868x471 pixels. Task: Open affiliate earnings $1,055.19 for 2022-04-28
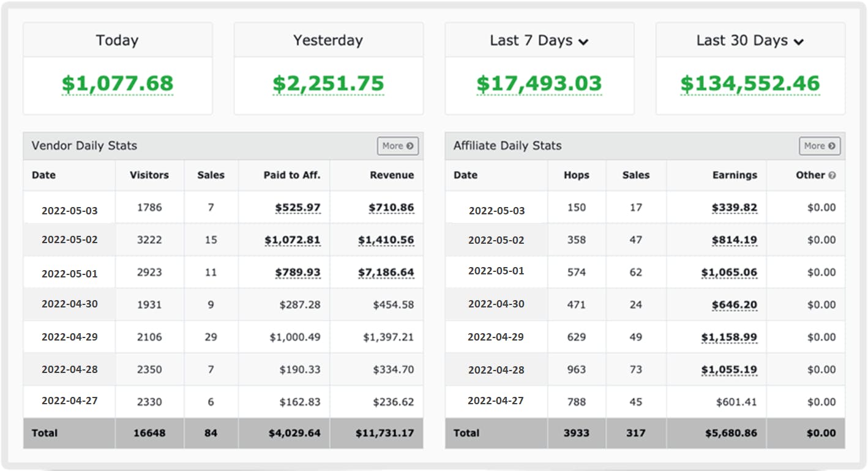[x=729, y=369]
